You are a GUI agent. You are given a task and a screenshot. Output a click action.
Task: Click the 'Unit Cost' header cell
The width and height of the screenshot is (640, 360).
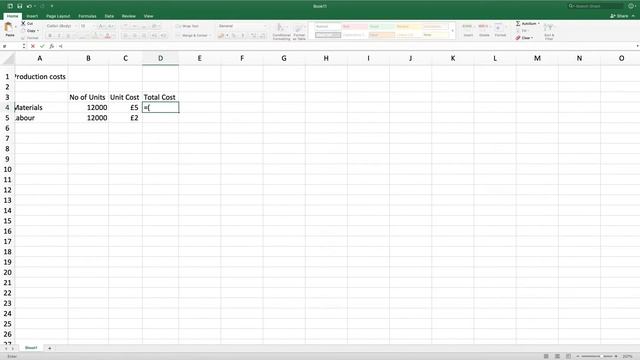pyautogui.click(x=125, y=97)
